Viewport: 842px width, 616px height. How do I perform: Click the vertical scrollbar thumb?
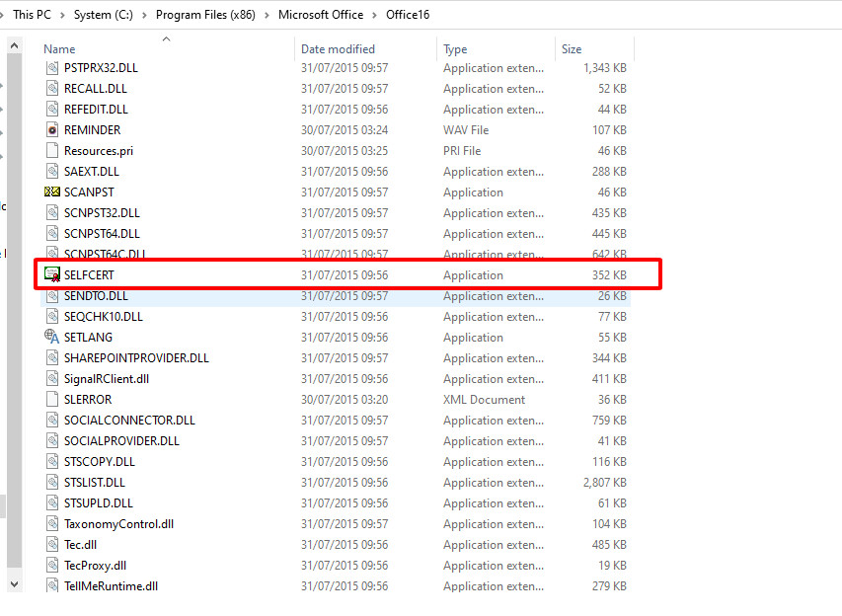click(15, 310)
